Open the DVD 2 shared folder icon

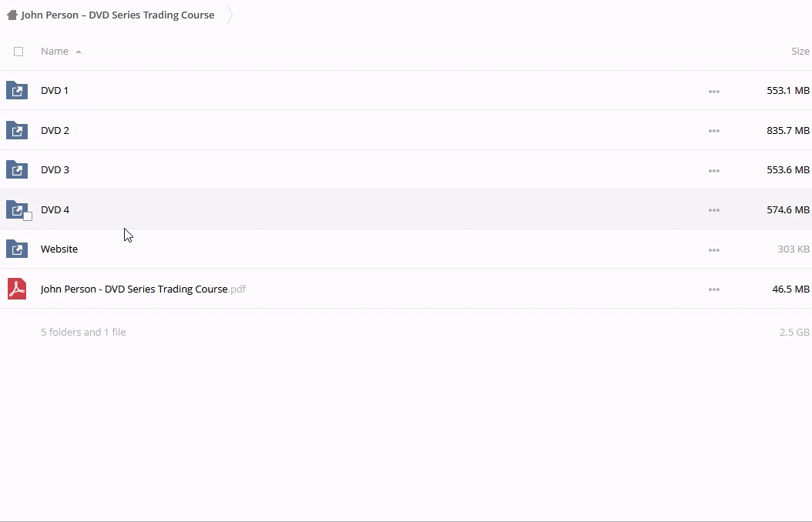pyautogui.click(x=17, y=130)
